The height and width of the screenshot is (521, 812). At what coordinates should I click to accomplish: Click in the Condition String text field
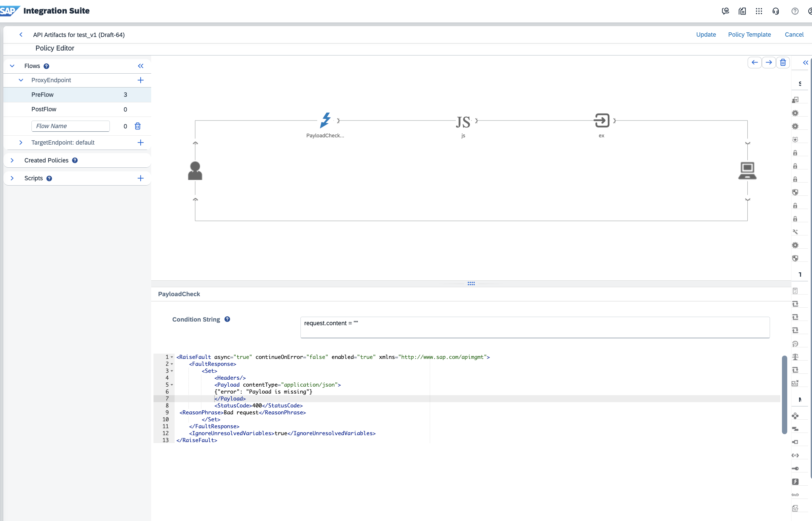535,327
